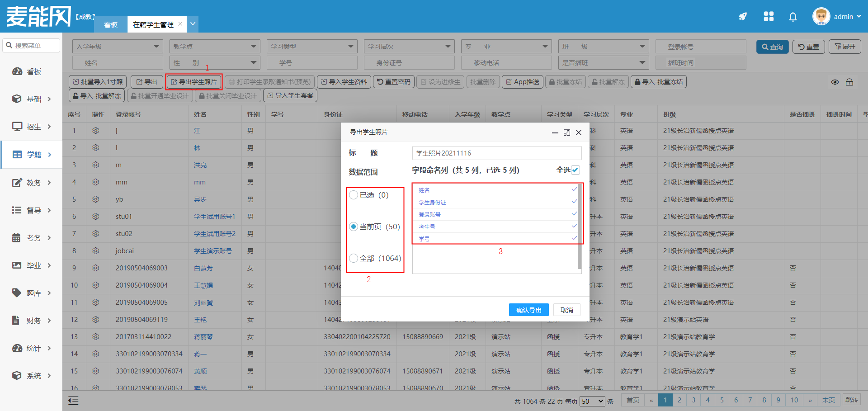Click the 标题 input field
868x411 pixels.
[496, 153]
